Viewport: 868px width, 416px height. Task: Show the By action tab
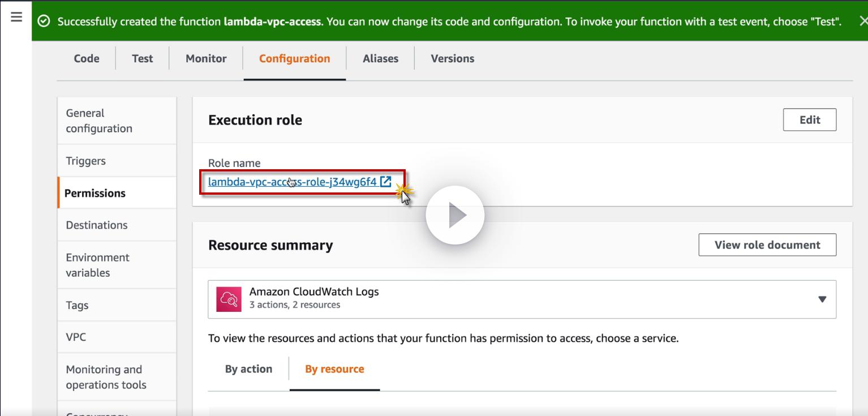(x=248, y=369)
